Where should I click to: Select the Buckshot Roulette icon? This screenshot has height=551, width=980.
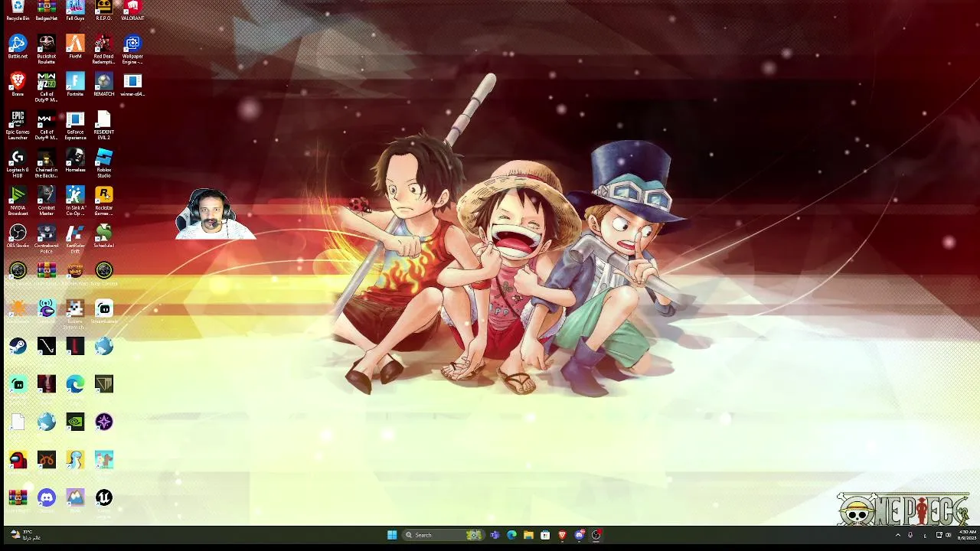point(47,49)
